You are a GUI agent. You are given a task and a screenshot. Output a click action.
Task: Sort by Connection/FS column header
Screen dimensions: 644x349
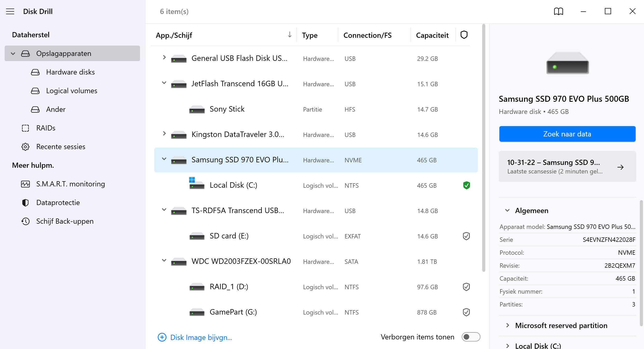(367, 35)
